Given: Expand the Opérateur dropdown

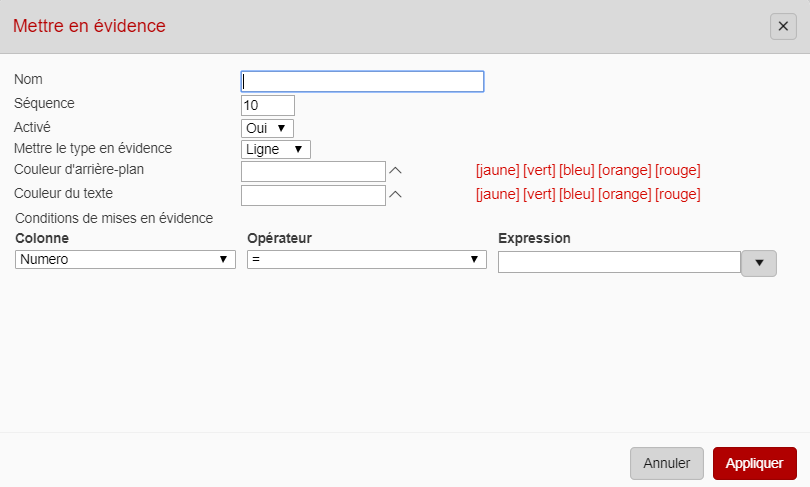Looking at the screenshot, I should point(366,260).
